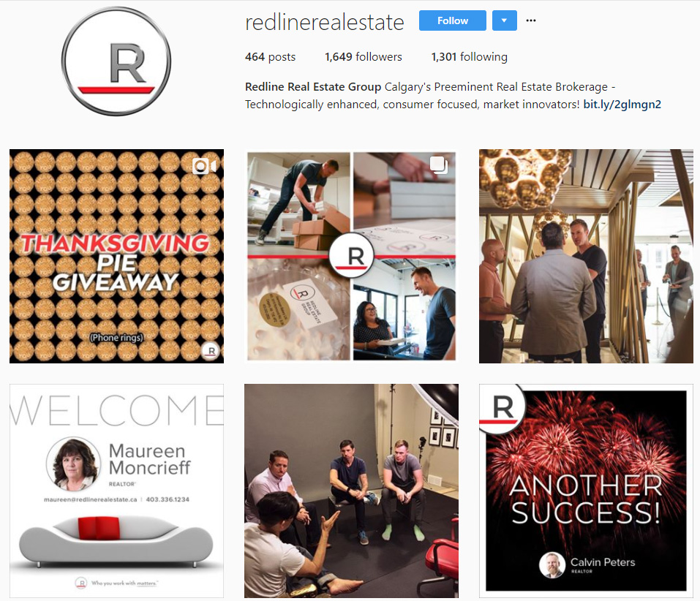Click the video camera icon on pie post

[x=204, y=166]
